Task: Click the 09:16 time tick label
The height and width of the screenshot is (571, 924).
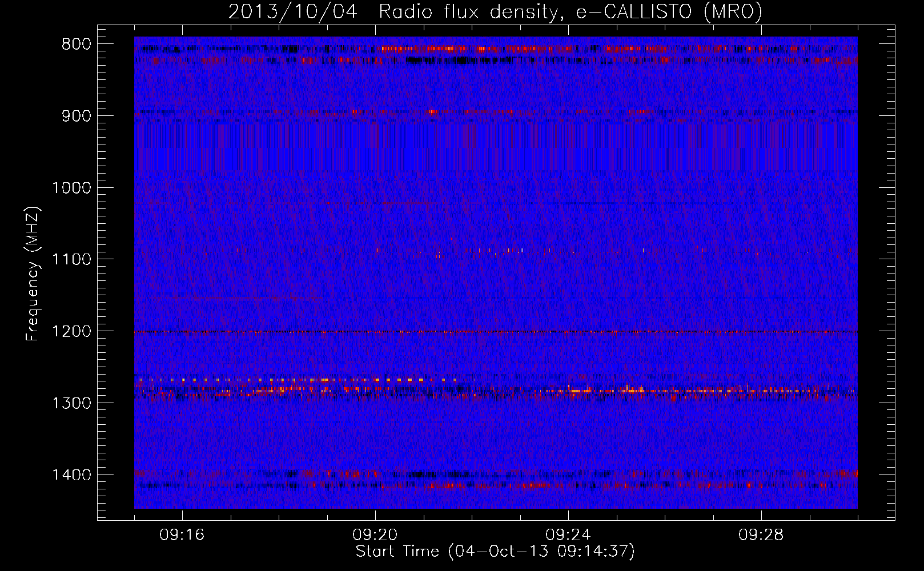Action: point(182,535)
